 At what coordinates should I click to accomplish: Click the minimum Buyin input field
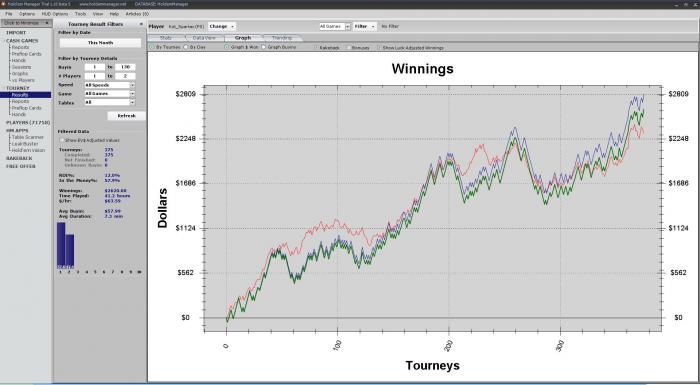click(94, 67)
